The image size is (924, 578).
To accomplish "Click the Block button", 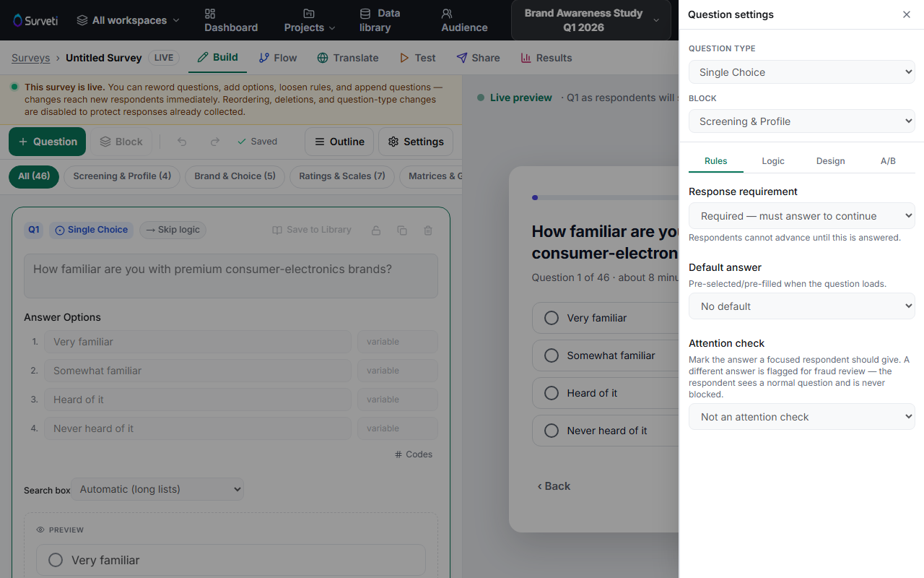I will click(x=121, y=142).
